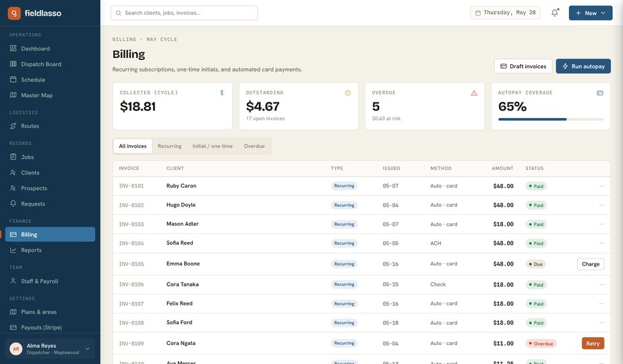623x364 pixels.
Task: Focus the search clients, jobs, invoices field
Action: (184, 13)
